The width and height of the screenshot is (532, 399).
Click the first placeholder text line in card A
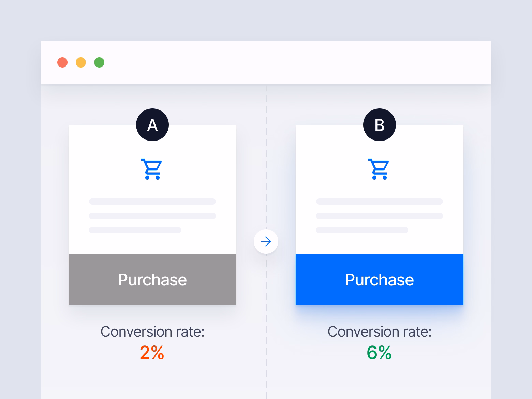click(x=152, y=202)
